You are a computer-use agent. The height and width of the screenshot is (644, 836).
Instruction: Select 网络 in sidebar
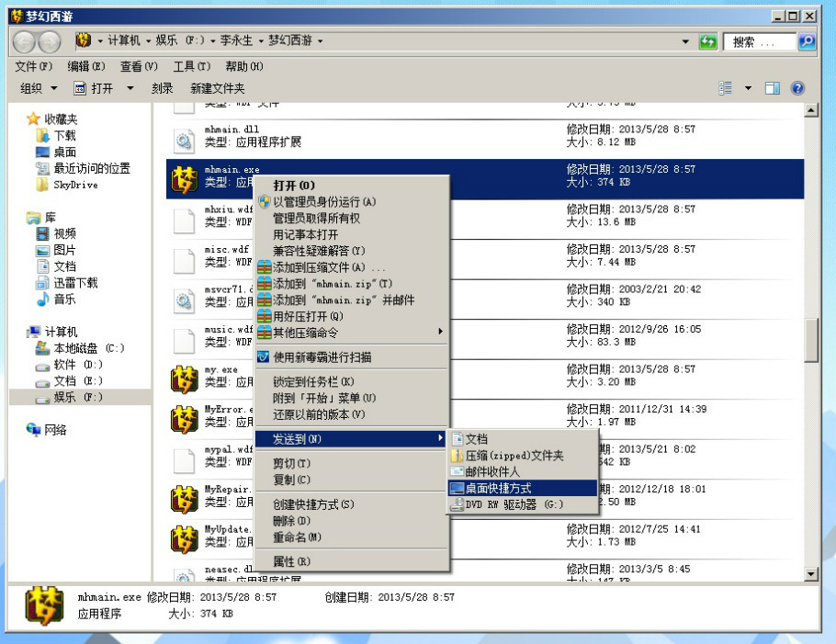[x=46, y=430]
